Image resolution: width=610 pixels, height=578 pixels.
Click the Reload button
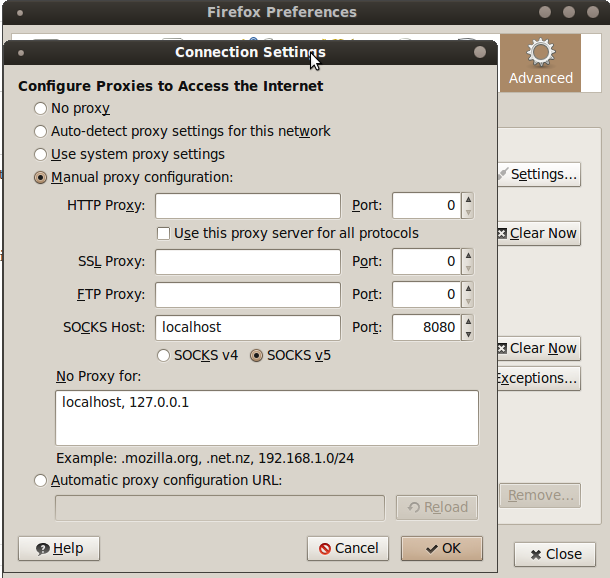click(437, 508)
